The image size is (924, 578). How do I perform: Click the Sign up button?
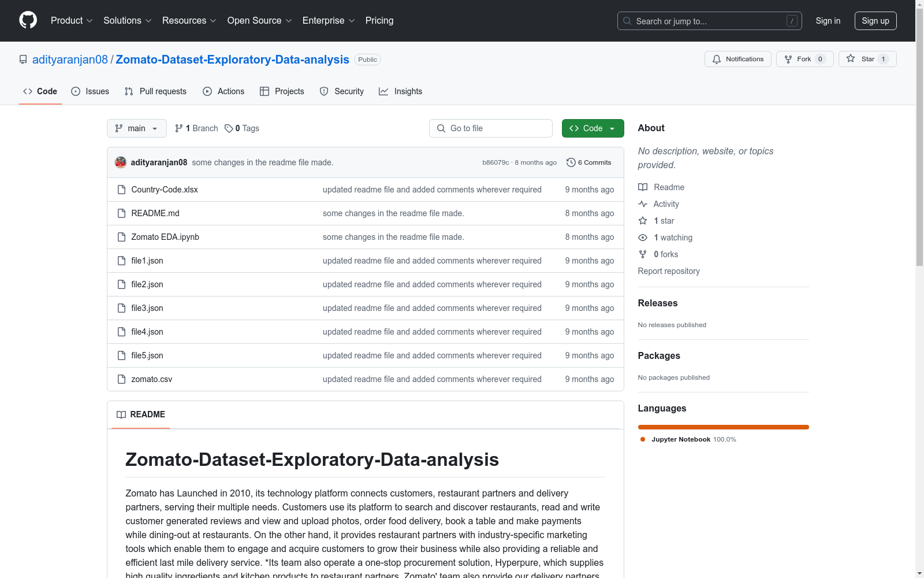click(x=875, y=21)
